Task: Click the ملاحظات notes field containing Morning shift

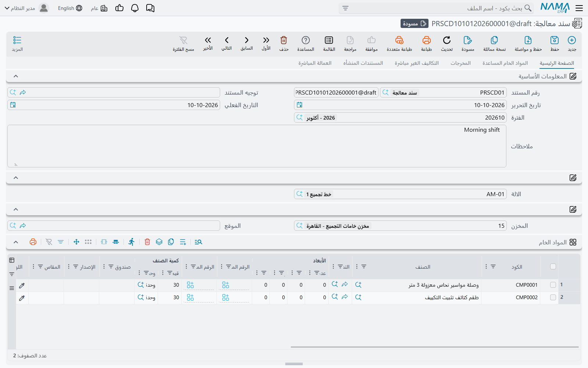Action: [257, 146]
